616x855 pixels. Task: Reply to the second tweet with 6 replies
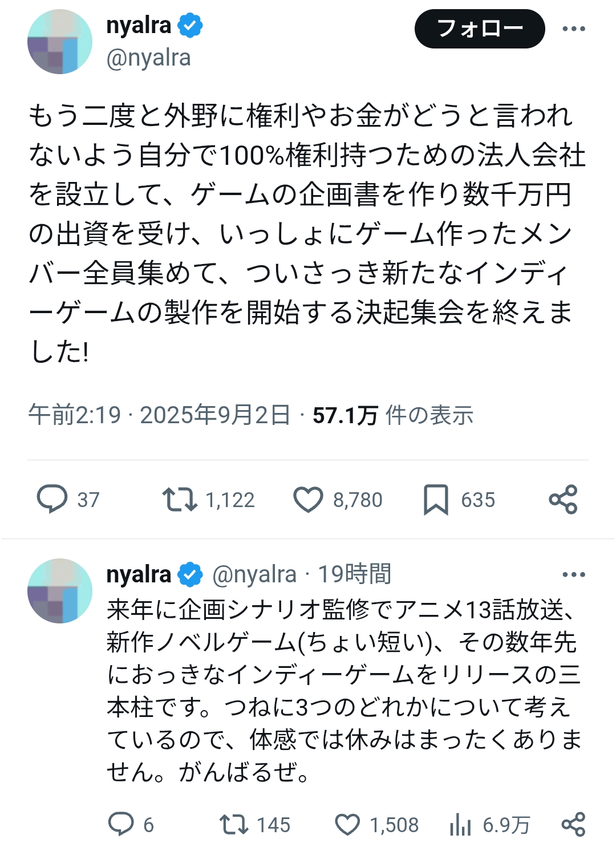tap(121, 824)
